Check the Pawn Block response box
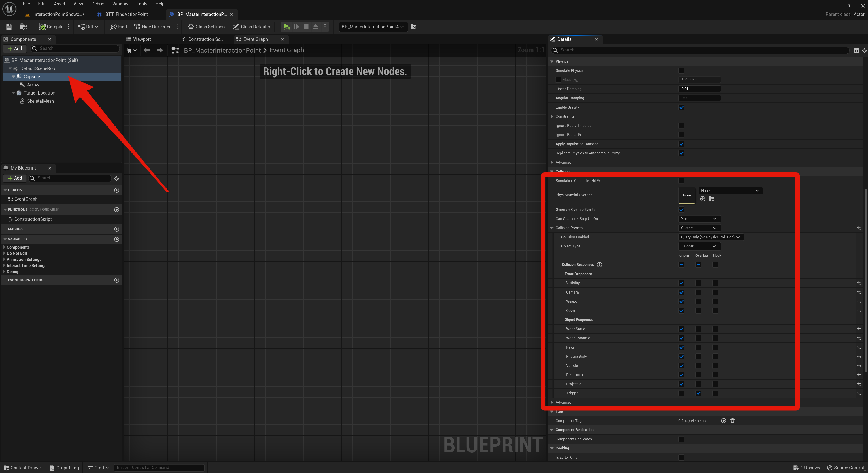 coord(715,347)
